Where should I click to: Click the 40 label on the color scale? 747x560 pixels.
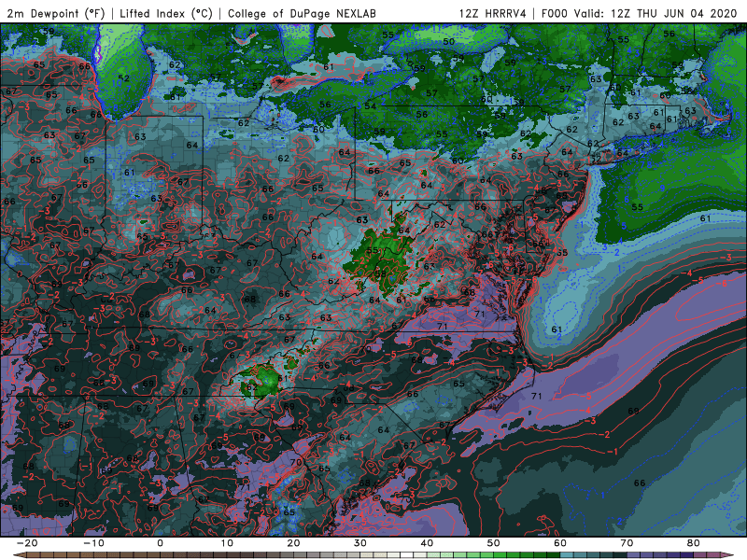427,543
